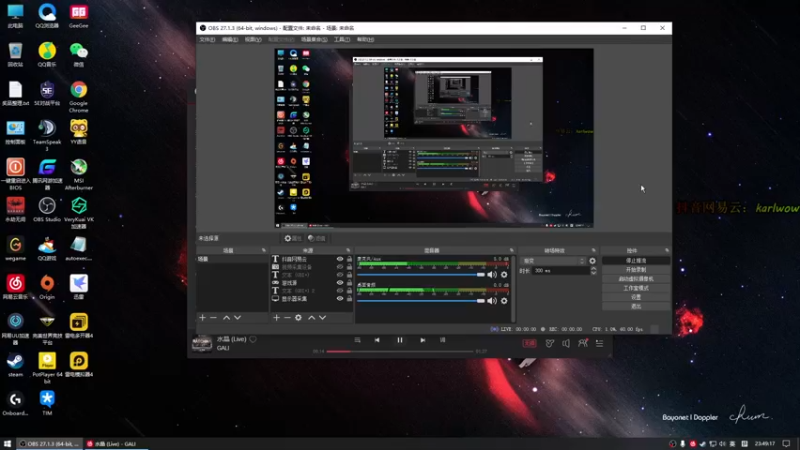Click the 开始录制 button

(636, 270)
